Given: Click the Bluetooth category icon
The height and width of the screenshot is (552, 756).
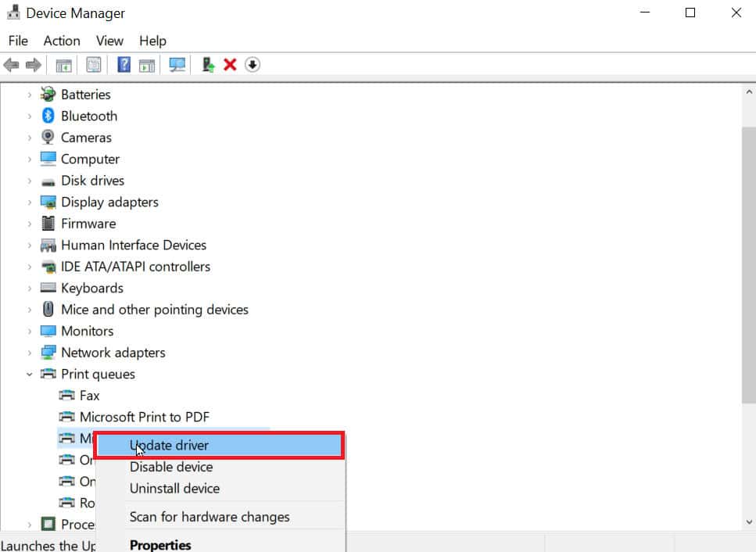Looking at the screenshot, I should point(48,116).
